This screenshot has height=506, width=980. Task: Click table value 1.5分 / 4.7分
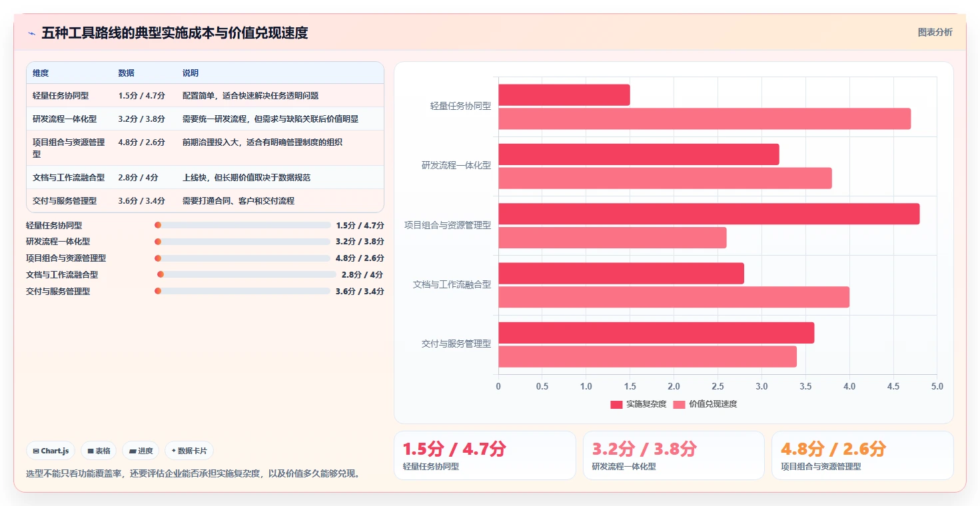[x=142, y=96]
